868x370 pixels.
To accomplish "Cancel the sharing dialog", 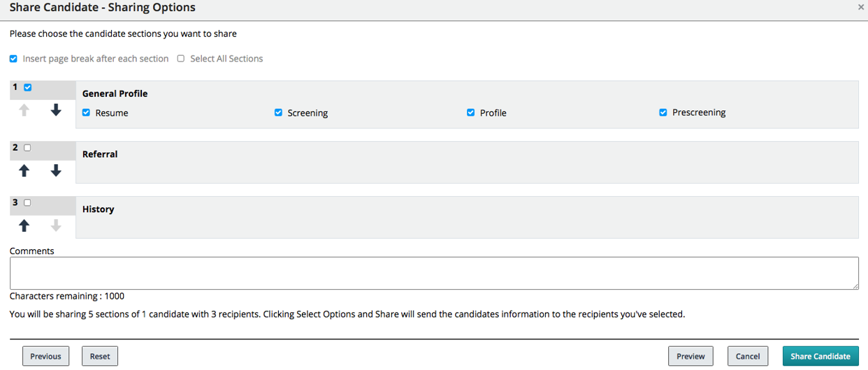I will 748,356.
